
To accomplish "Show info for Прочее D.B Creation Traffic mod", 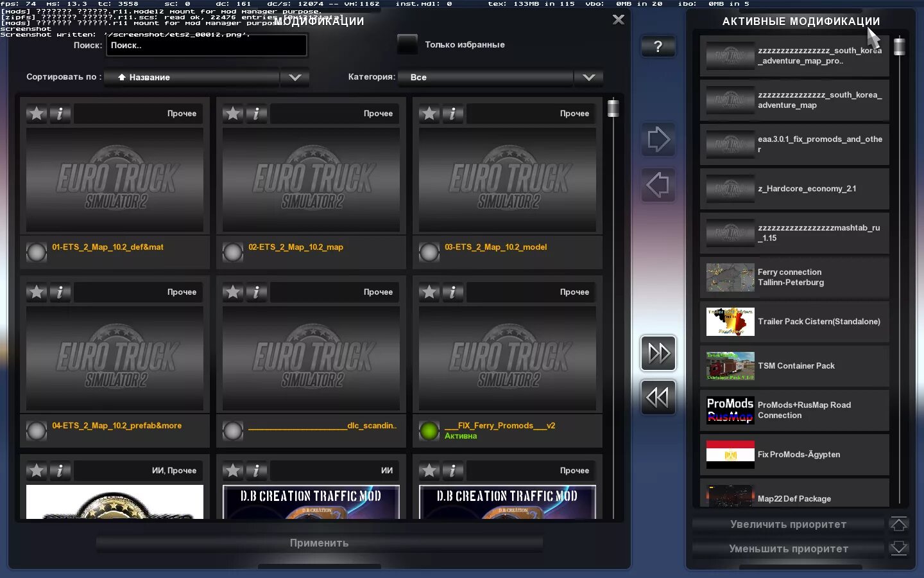I will coord(452,471).
